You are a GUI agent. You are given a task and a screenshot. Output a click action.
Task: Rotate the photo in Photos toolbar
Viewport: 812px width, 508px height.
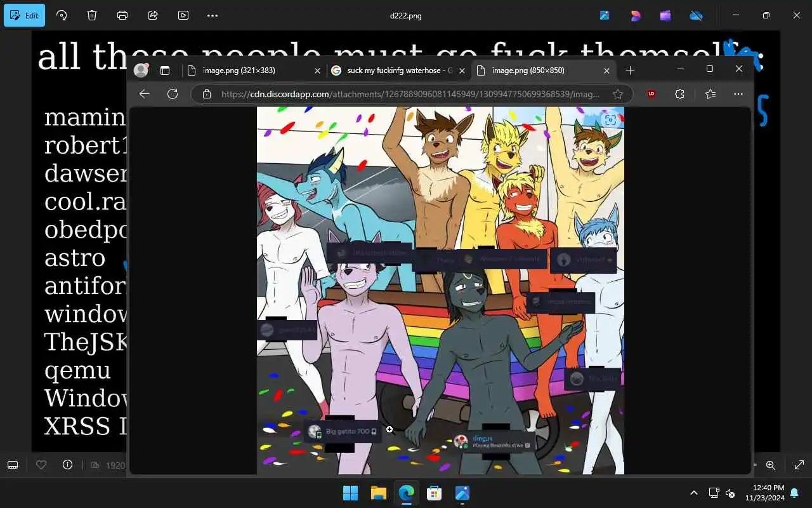(62, 15)
